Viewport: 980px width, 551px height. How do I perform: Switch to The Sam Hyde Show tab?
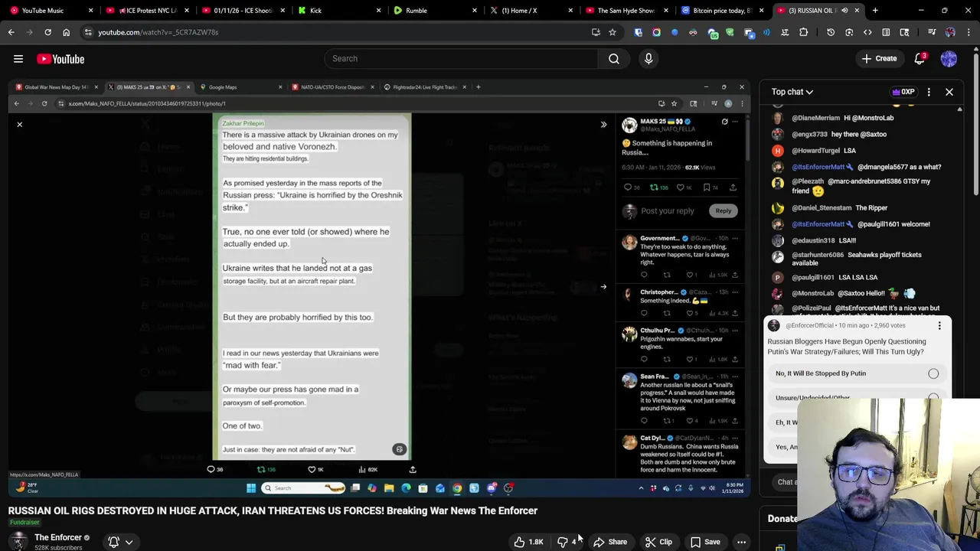pos(626,11)
